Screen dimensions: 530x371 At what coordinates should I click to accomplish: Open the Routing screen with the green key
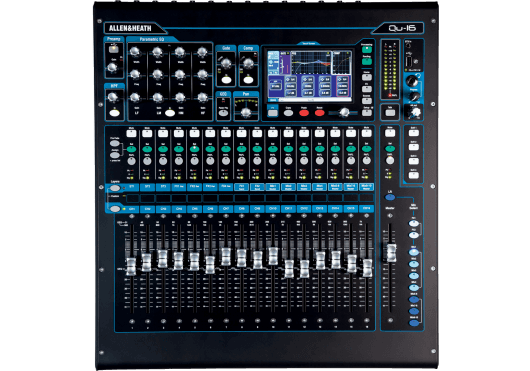(x=367, y=61)
